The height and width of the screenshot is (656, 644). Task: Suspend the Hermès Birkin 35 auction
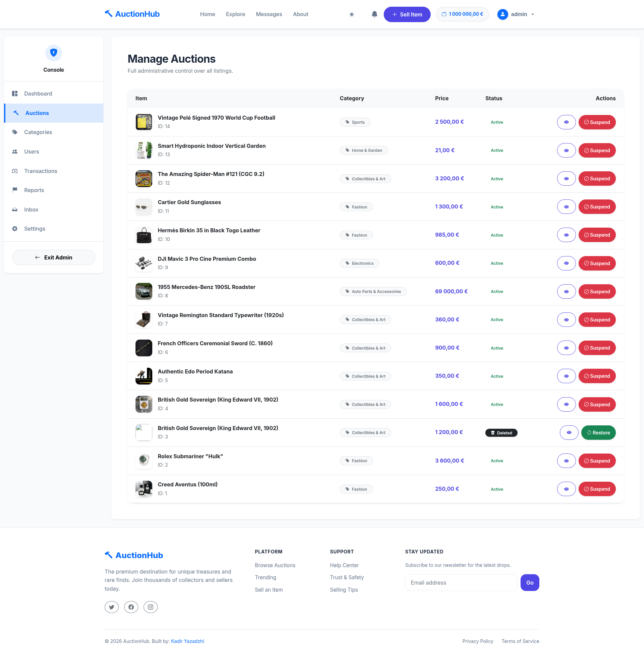pos(597,235)
